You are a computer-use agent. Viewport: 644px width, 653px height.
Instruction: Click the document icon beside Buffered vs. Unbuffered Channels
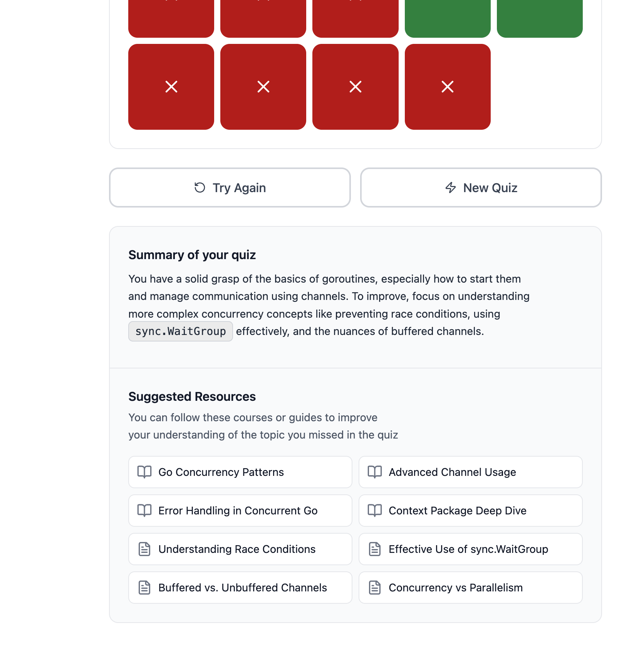click(x=144, y=588)
